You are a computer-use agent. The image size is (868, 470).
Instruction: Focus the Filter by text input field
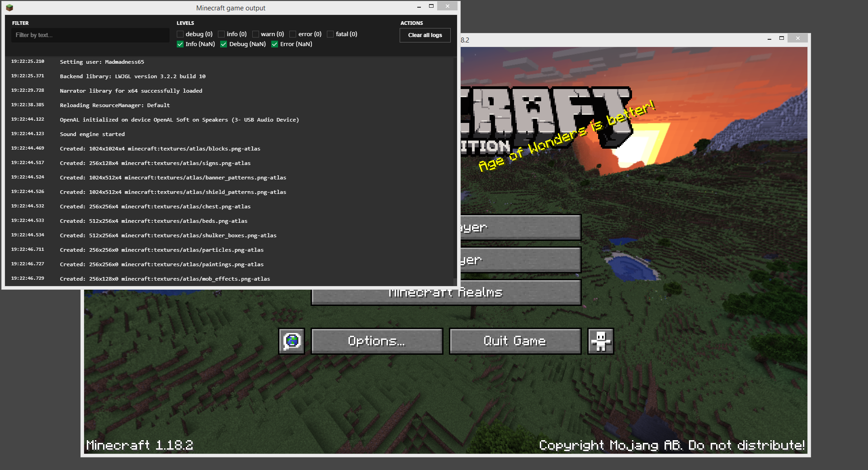[x=90, y=35]
